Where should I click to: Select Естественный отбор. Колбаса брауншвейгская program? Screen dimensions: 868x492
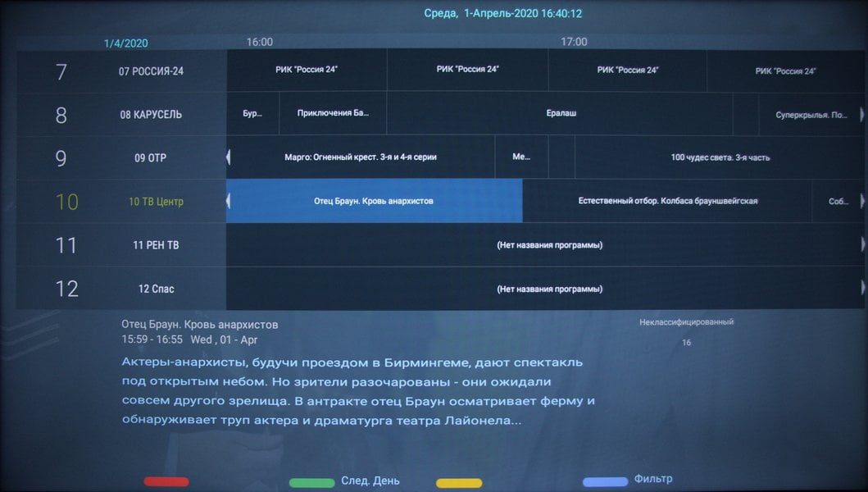pos(667,201)
